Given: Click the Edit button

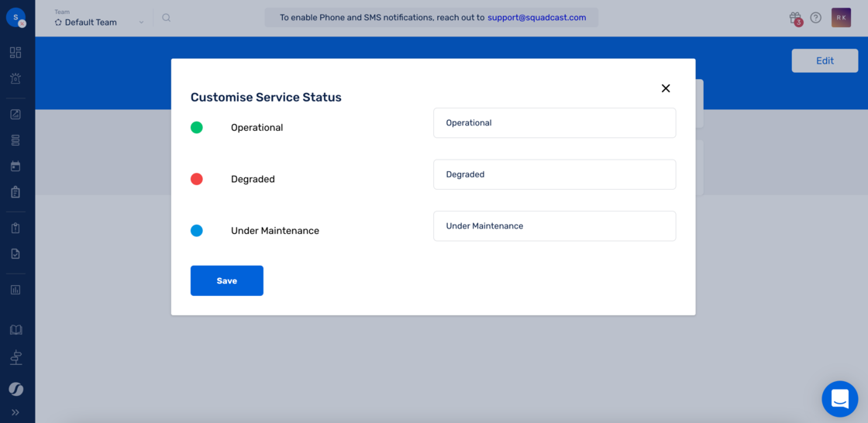Looking at the screenshot, I should [x=825, y=61].
